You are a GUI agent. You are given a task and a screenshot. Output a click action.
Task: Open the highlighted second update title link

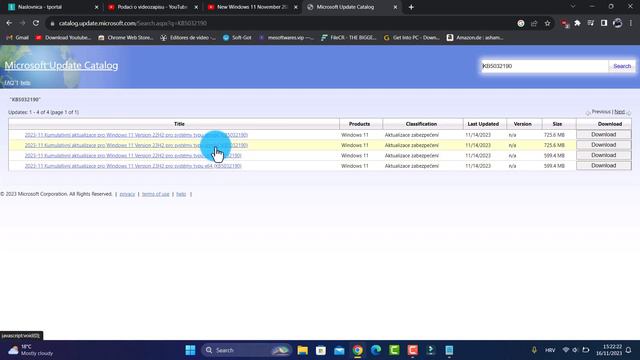[x=136, y=145]
